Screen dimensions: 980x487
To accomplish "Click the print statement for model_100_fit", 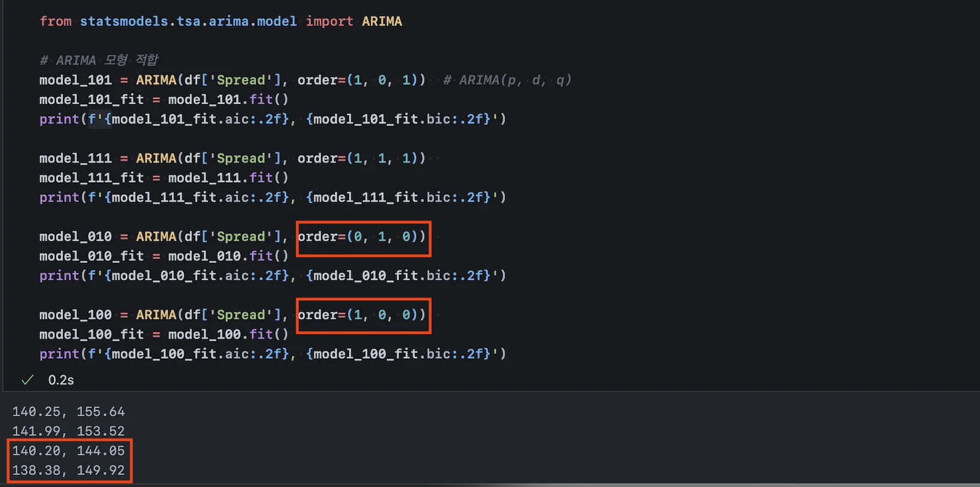I will [272, 354].
